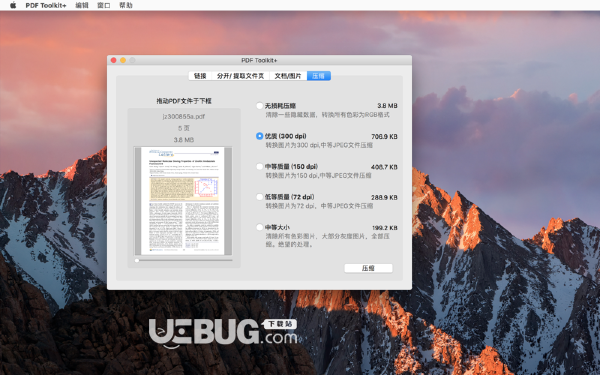Click the 199.2 KB size estimate
Viewport: 600px width, 375px height.
pos(385,228)
